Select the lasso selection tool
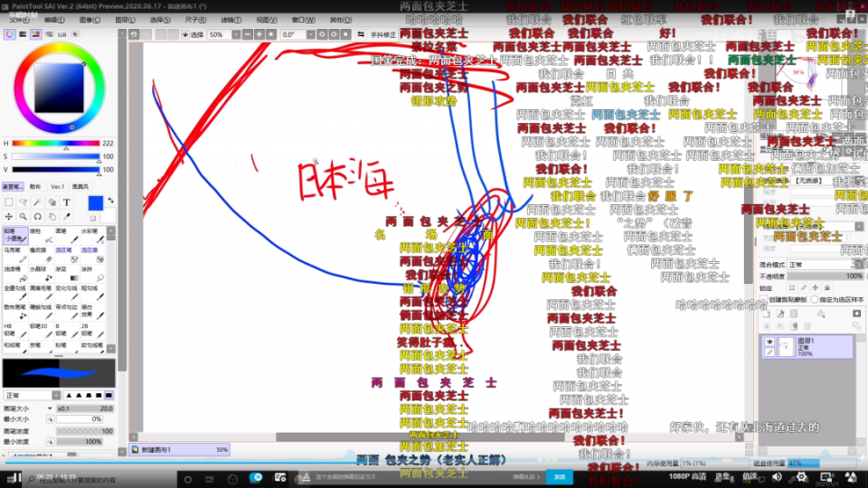 pyautogui.click(x=24, y=202)
